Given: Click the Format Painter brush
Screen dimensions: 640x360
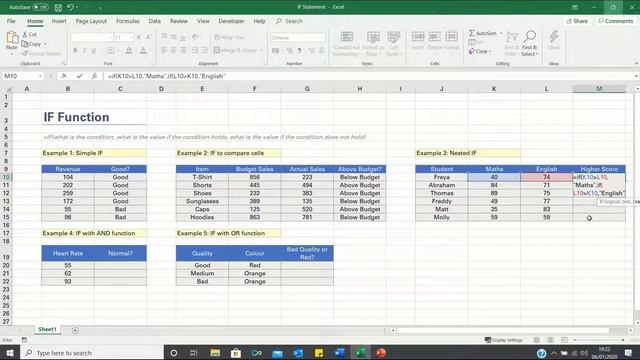Looking at the screenshot, I should (x=41, y=53).
